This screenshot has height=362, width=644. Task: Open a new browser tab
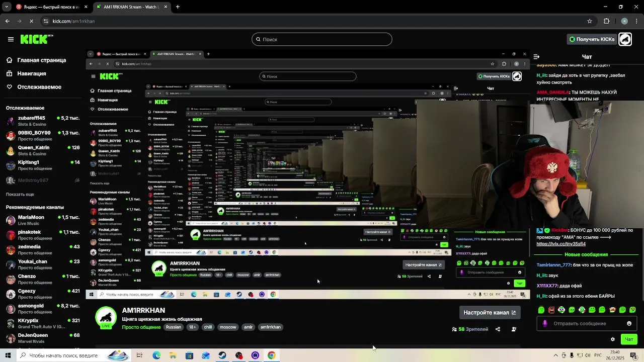coord(178,7)
